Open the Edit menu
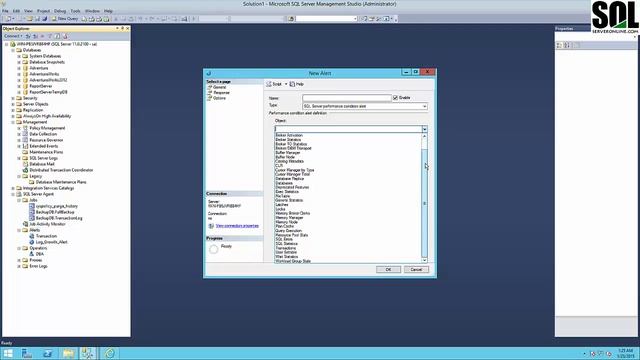This screenshot has width=640, height=360. coord(16,11)
